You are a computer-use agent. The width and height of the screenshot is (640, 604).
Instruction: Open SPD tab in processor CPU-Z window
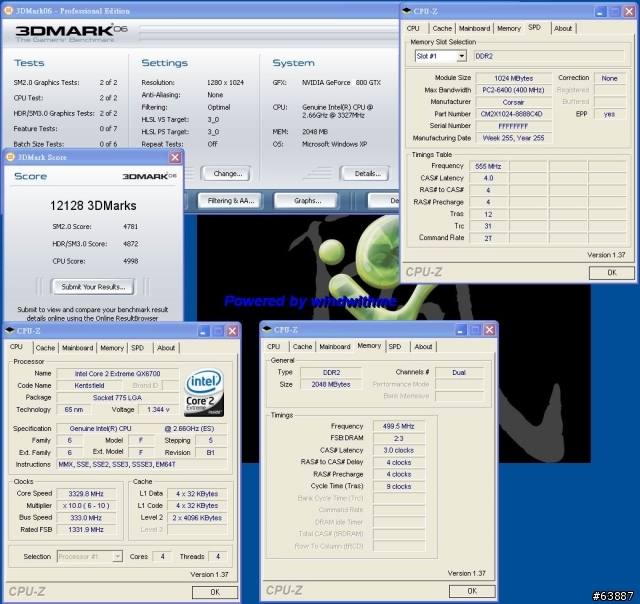(138, 348)
